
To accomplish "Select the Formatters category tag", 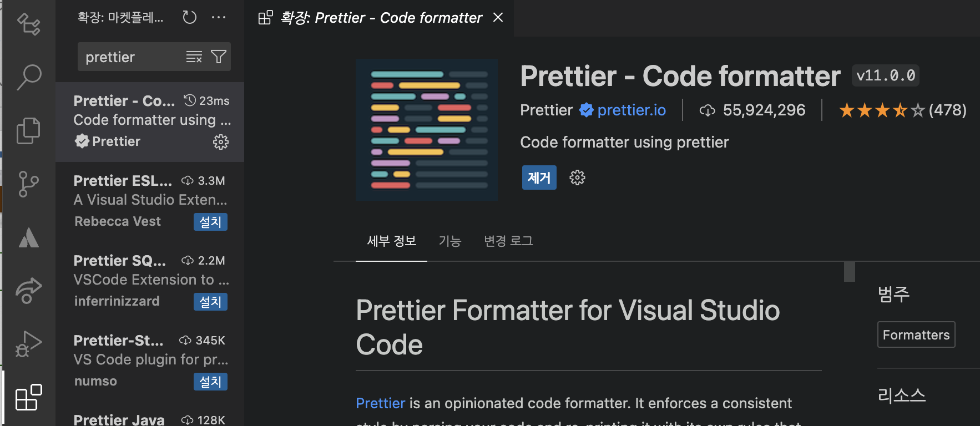I will (916, 334).
